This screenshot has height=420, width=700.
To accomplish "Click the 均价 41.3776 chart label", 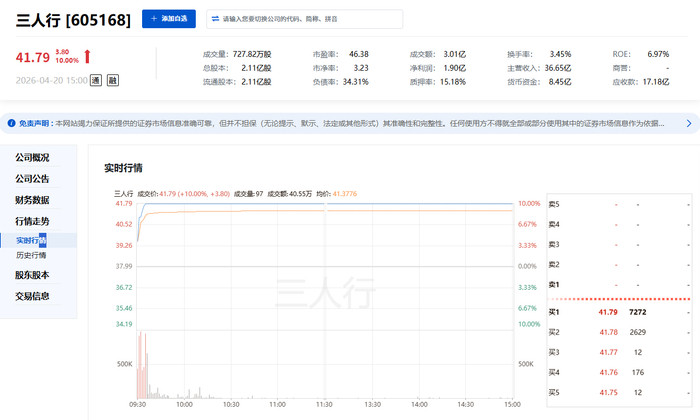I will point(337,194).
